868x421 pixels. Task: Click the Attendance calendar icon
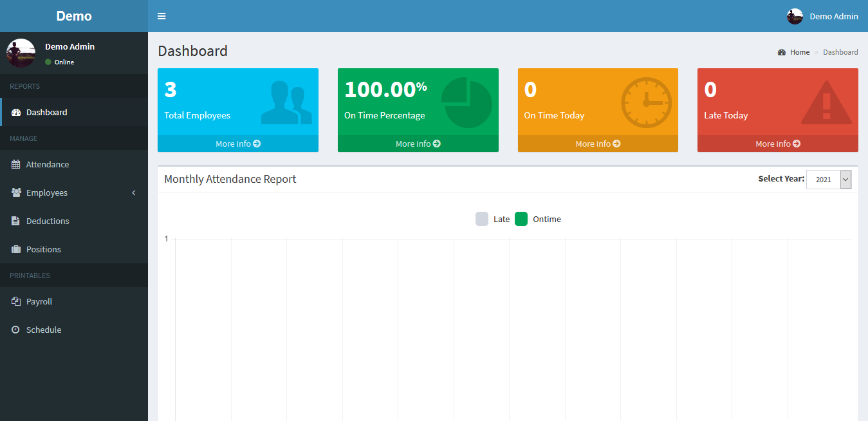(16, 164)
